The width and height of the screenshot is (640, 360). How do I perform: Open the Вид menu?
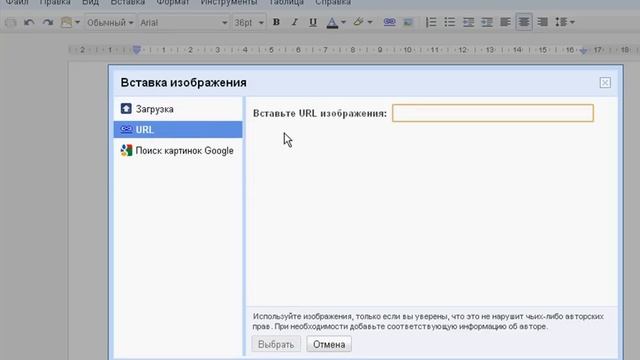coord(91,2)
